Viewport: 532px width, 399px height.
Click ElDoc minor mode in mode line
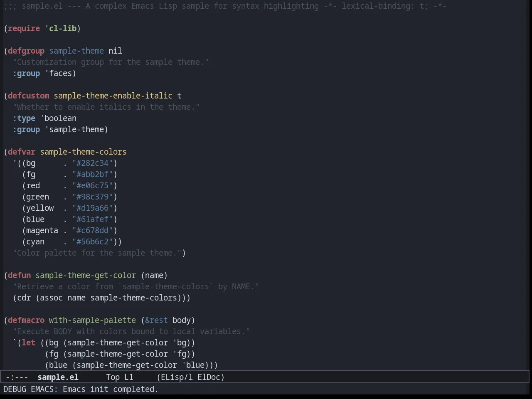click(x=209, y=377)
